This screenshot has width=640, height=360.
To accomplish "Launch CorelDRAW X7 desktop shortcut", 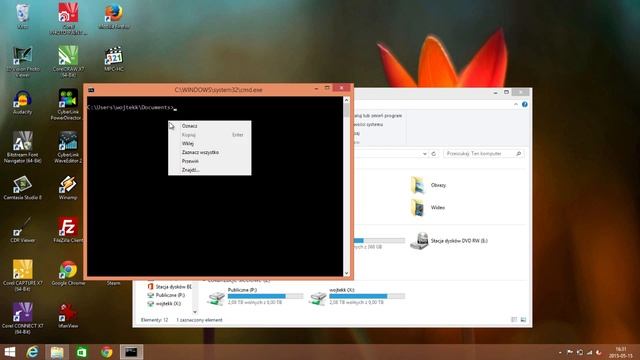I will tap(68, 61).
